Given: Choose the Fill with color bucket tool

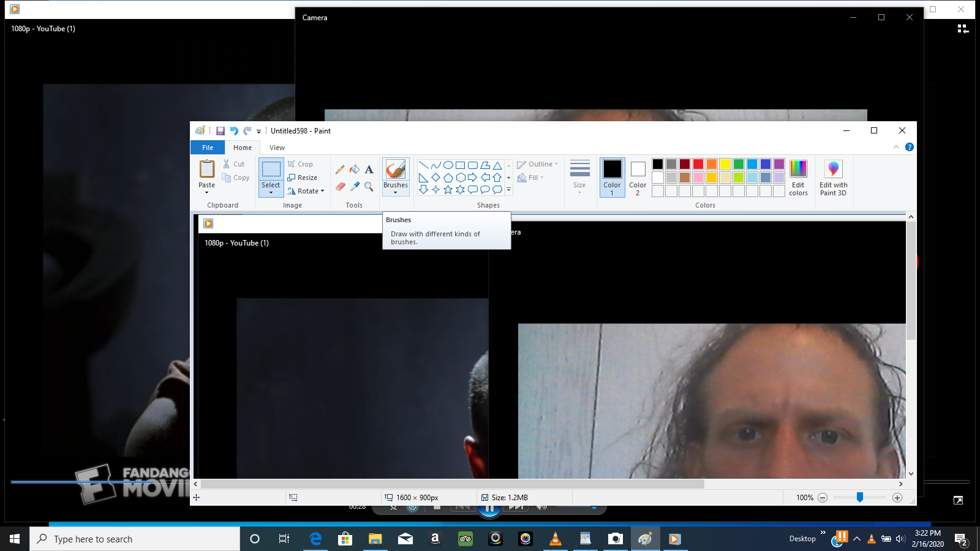Looking at the screenshot, I should [x=355, y=169].
